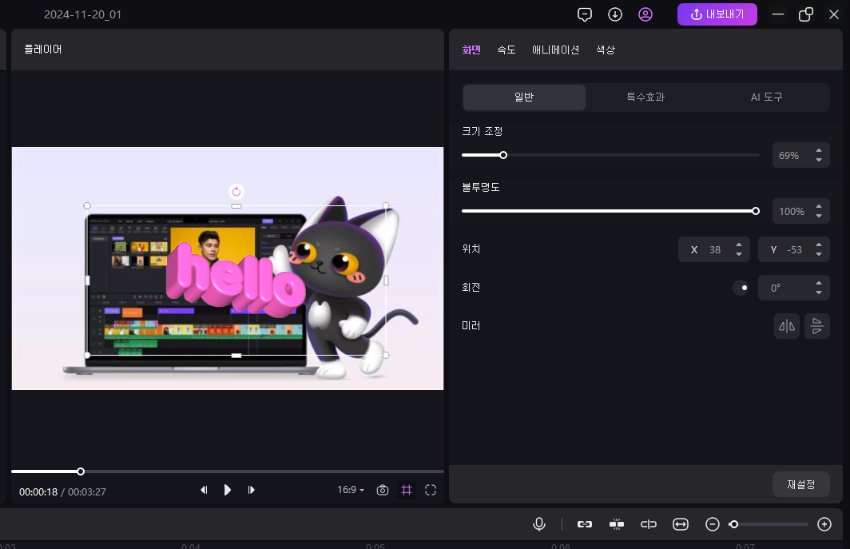Open the 16:9 aspect ratio dropdown
The height and width of the screenshot is (549, 850).
pos(350,490)
